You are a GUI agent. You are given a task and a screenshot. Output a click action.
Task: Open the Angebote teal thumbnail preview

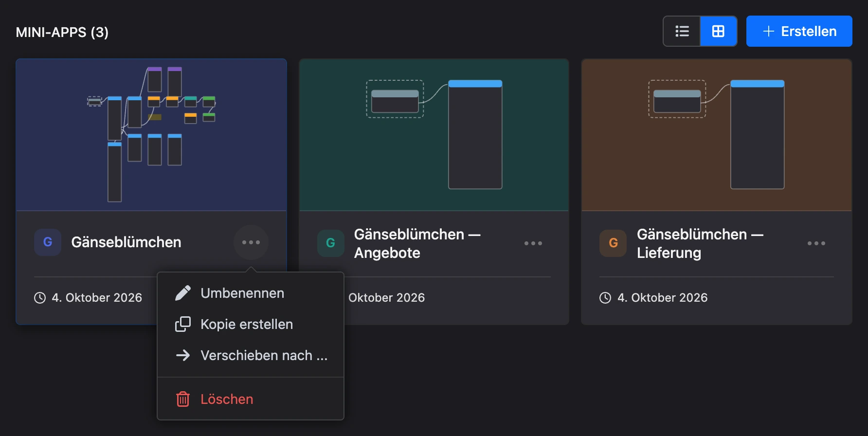(434, 135)
